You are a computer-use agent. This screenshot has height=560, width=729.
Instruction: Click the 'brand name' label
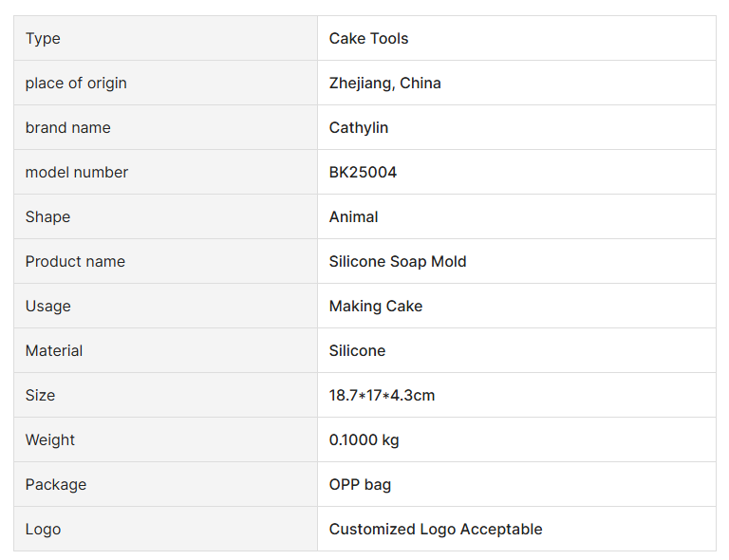click(x=67, y=128)
